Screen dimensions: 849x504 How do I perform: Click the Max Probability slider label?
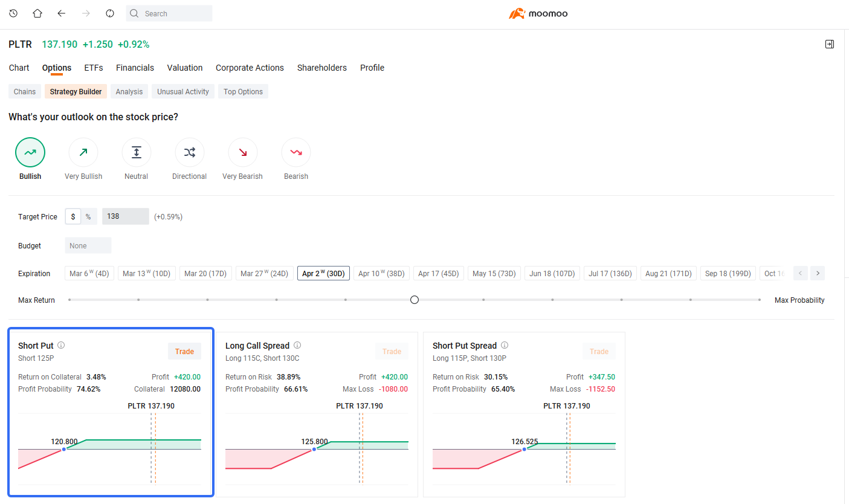click(x=799, y=300)
